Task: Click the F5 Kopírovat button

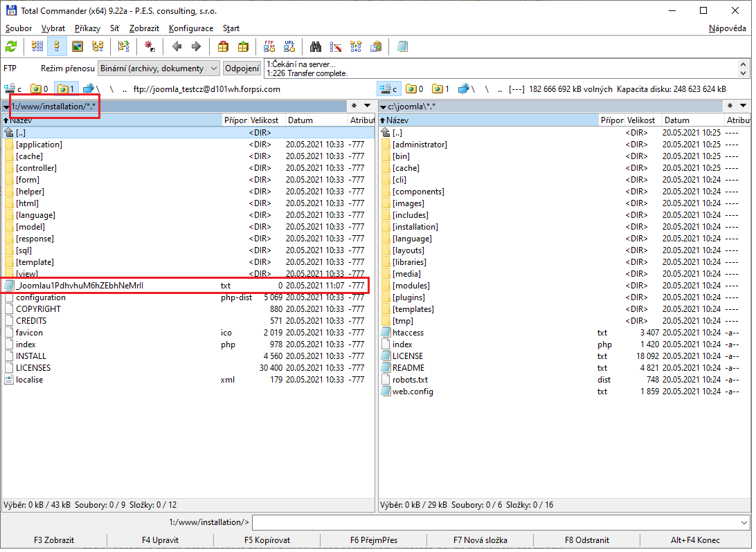Action: (x=267, y=540)
